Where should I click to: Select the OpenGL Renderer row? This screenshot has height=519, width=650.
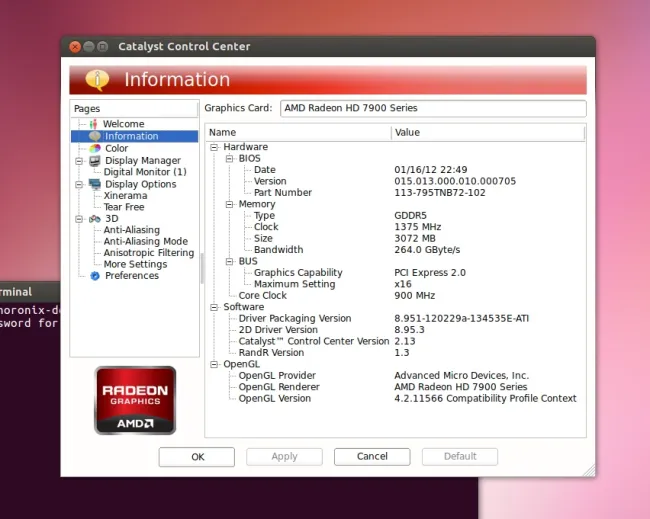(x=395, y=387)
